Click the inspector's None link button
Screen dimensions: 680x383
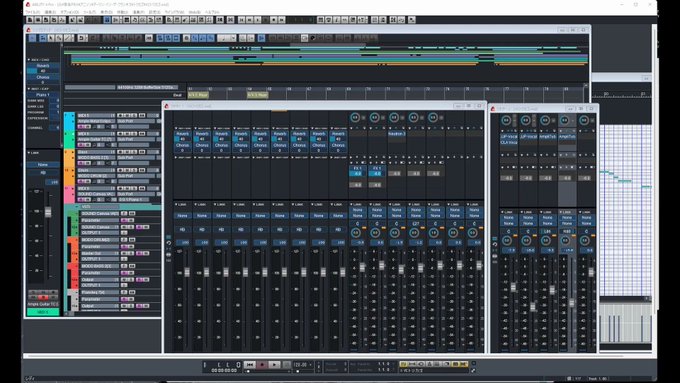(43, 165)
